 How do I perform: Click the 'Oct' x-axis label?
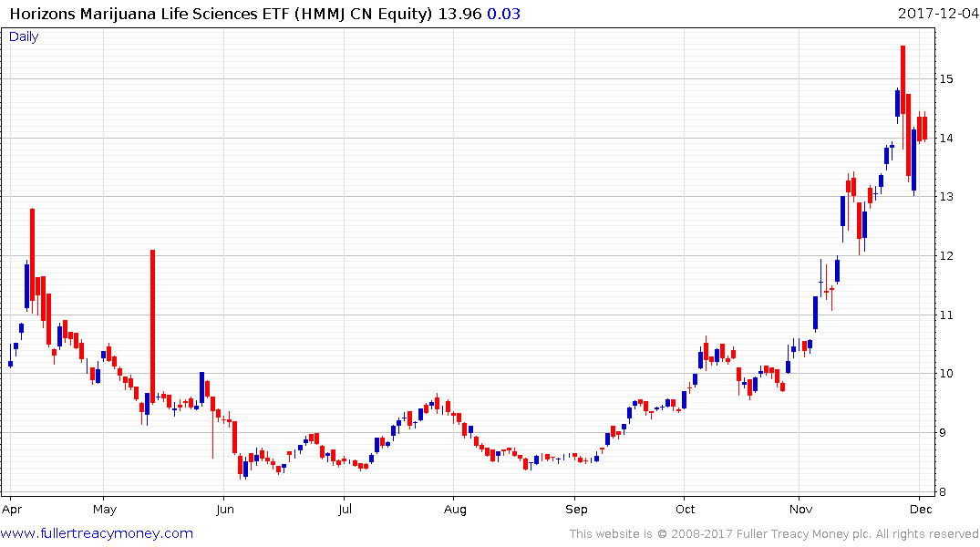pyautogui.click(x=685, y=510)
